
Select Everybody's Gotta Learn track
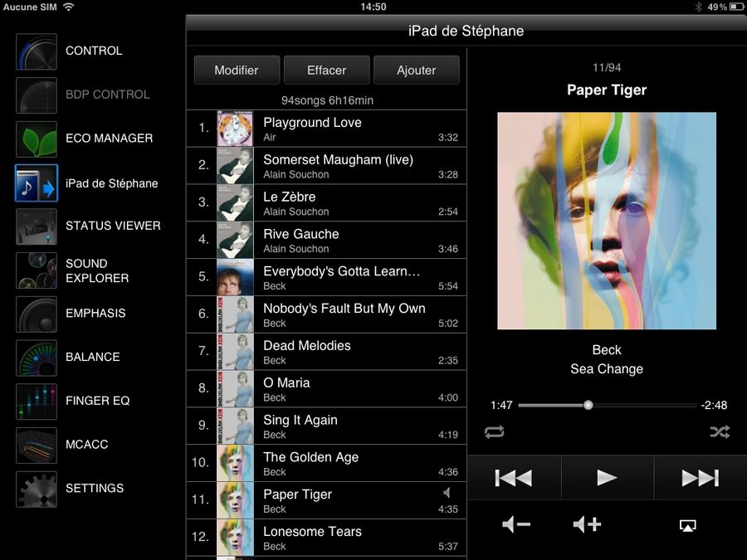326,277
